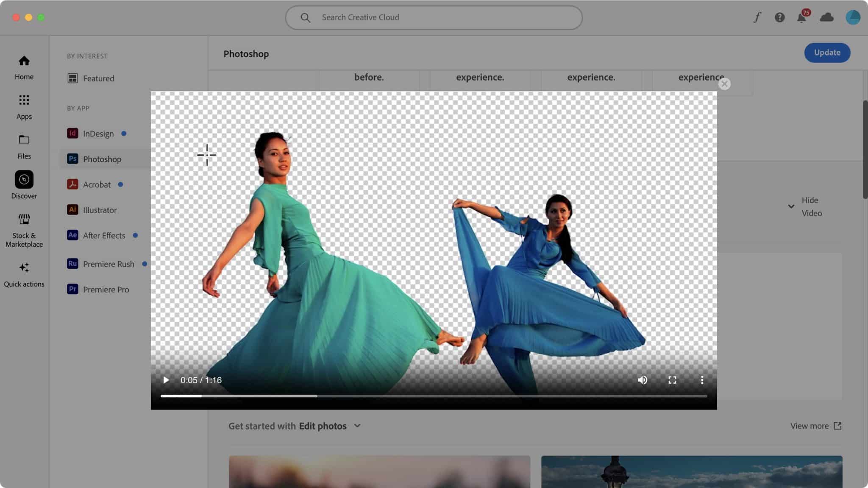
Task: Open the notifications bell
Action: click(x=802, y=18)
